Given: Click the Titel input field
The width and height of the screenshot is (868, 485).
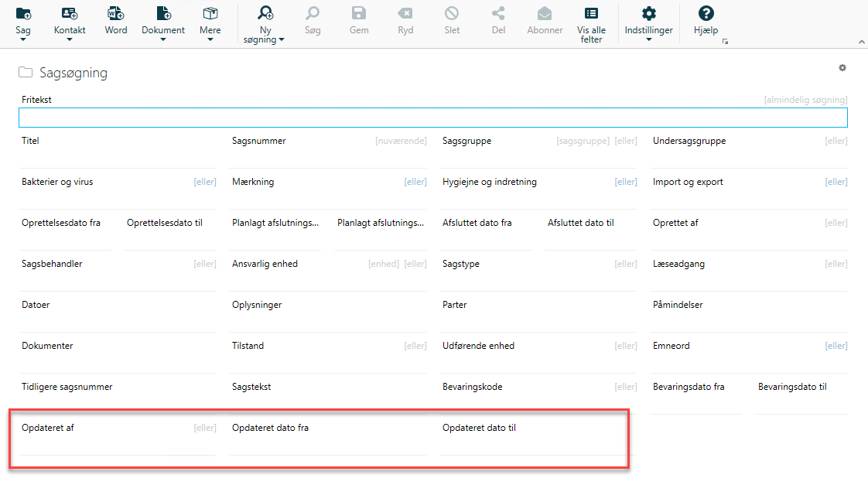Looking at the screenshot, I should click(x=118, y=159).
